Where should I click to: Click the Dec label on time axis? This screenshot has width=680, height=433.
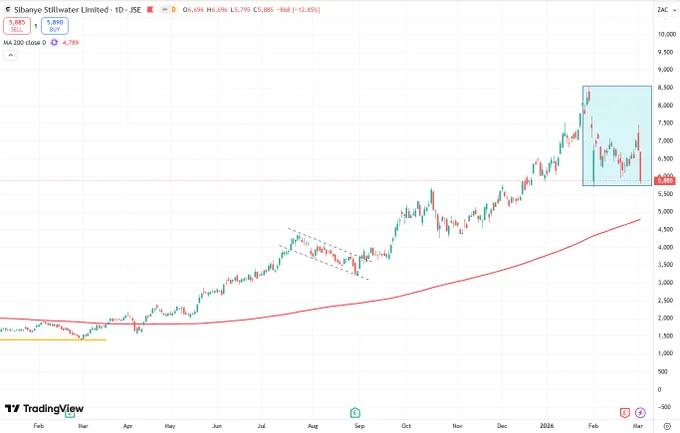point(502,426)
